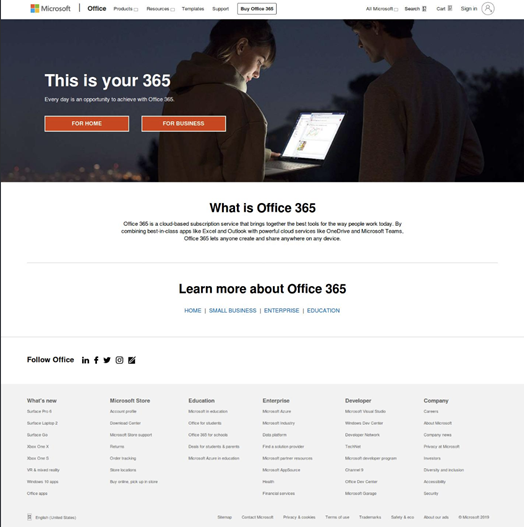Image resolution: width=524 pixels, height=527 pixels.
Task: Open Office Instagram page icon
Action: [x=119, y=360]
